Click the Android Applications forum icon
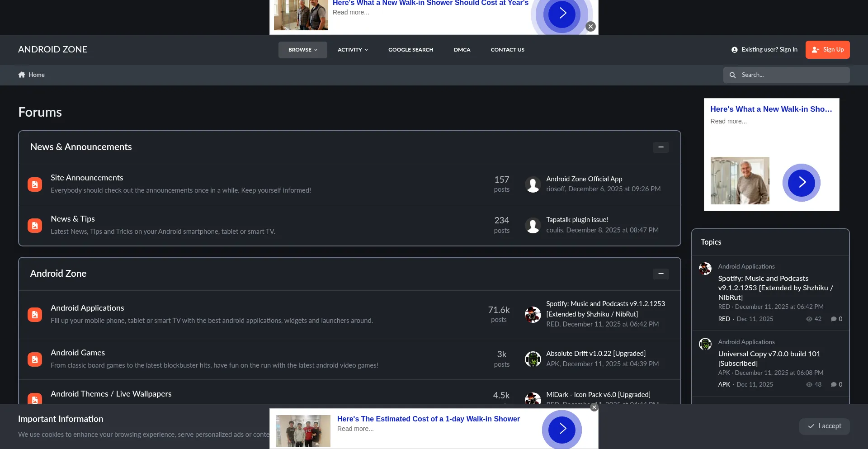 point(35,315)
